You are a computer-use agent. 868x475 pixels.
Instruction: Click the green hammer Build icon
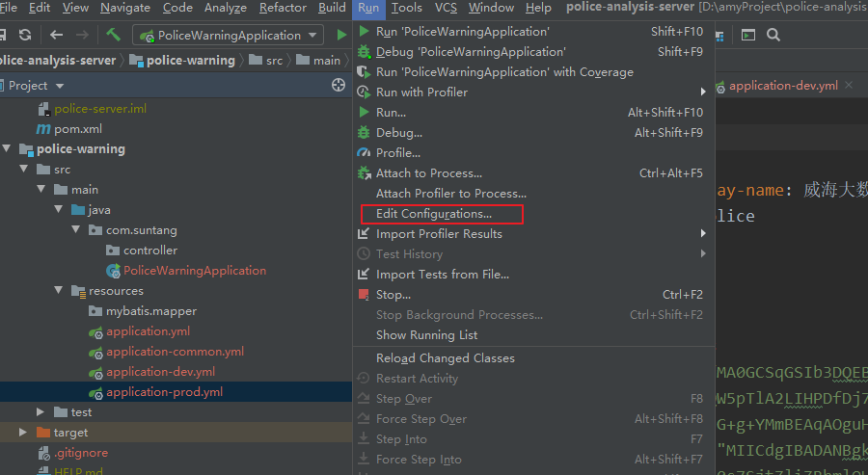(114, 35)
